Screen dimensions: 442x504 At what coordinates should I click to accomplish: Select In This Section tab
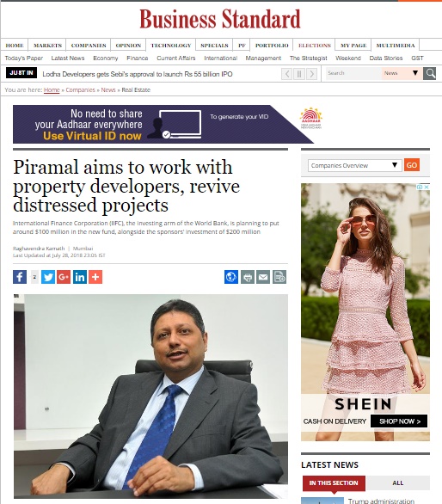click(334, 482)
